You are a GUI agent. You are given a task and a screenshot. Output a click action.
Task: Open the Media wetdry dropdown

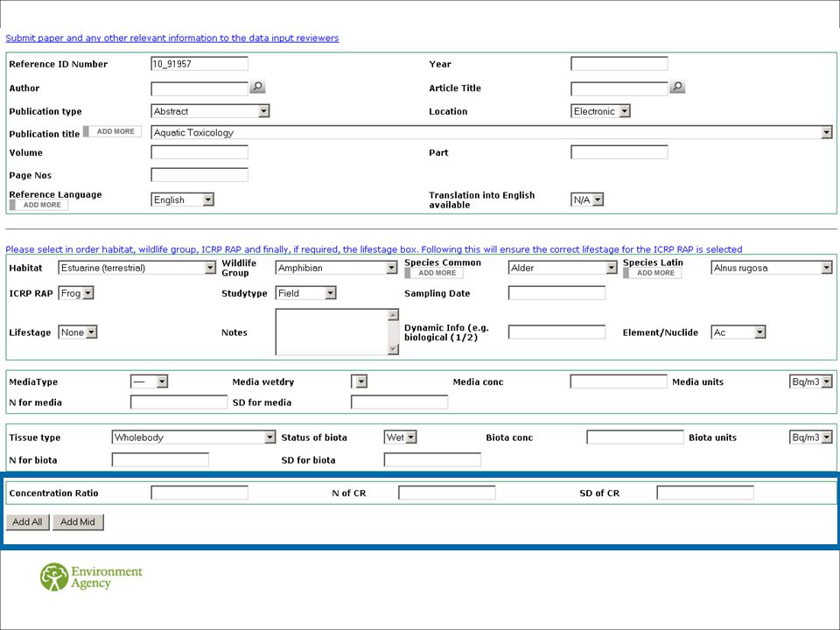click(359, 381)
